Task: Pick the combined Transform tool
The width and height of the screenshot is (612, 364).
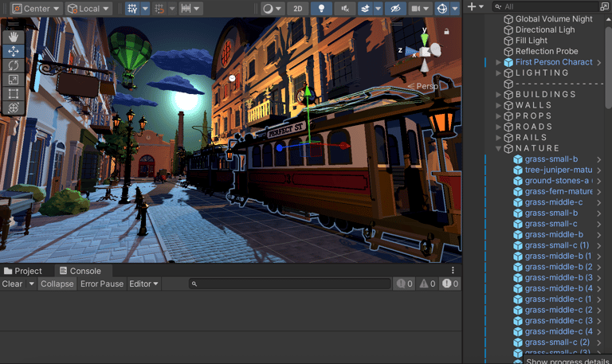Action: tap(14, 108)
